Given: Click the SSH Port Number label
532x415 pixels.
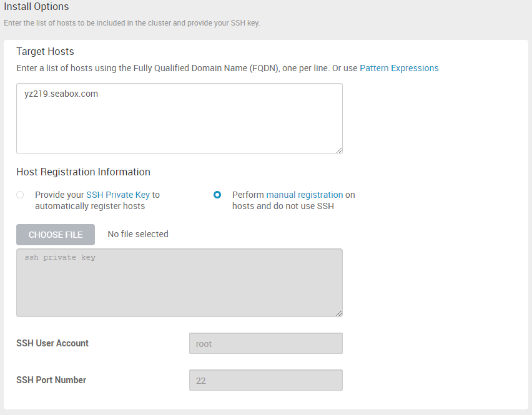Looking at the screenshot, I should pyautogui.click(x=51, y=379).
